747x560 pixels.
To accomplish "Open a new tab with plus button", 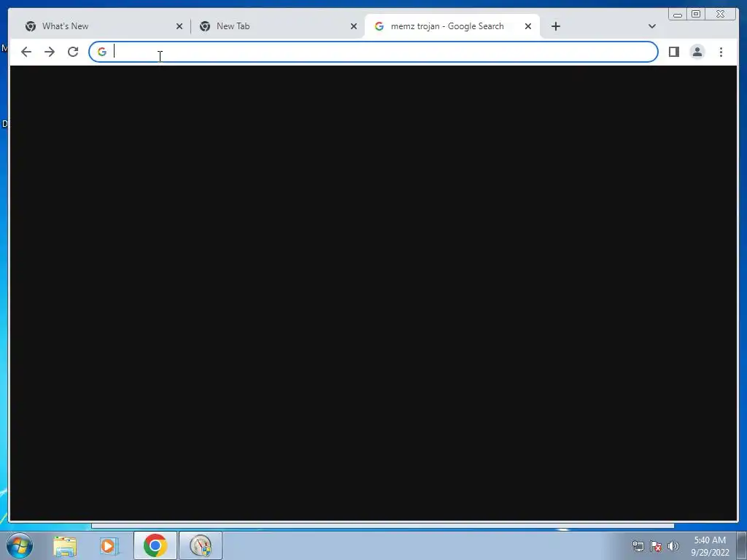I will tap(555, 26).
